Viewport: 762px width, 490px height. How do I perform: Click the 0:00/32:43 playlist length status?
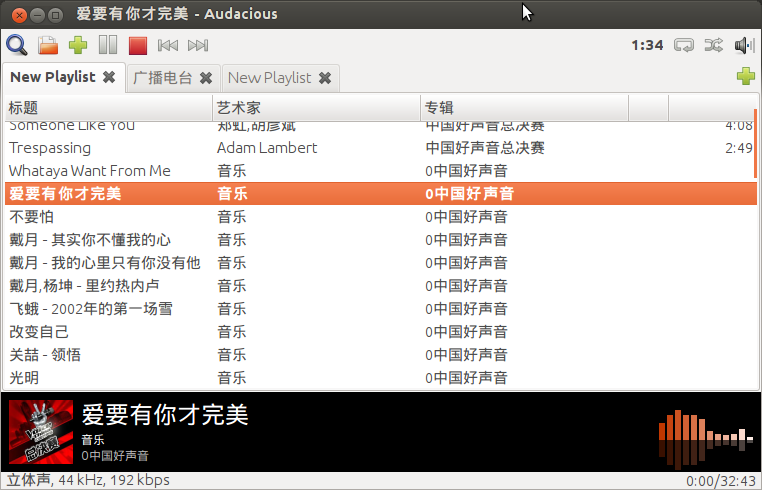[721, 481]
